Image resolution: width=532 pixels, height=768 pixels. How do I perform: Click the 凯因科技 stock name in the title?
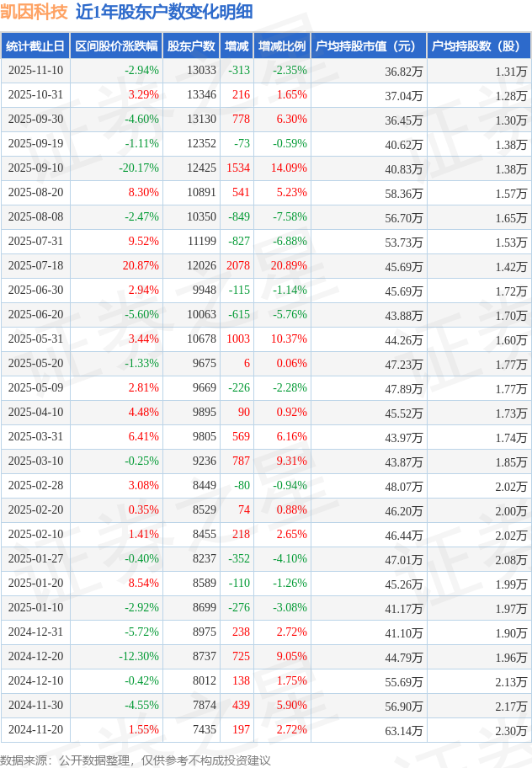pyautogui.click(x=35, y=12)
